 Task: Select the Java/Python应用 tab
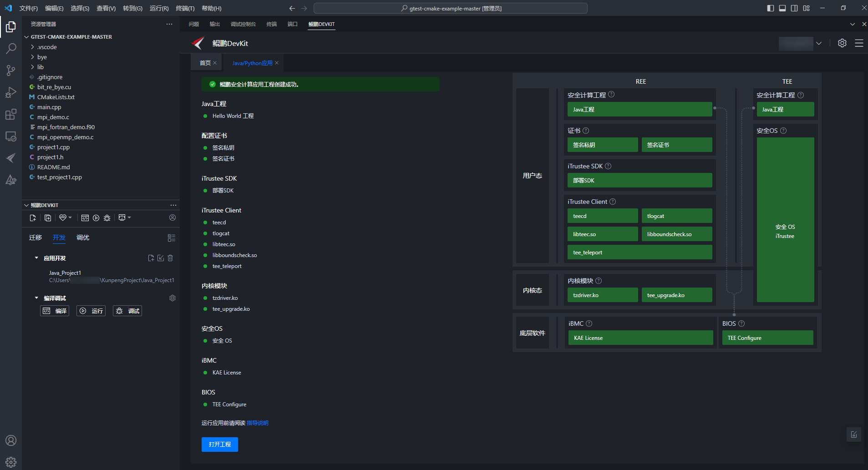pos(252,63)
